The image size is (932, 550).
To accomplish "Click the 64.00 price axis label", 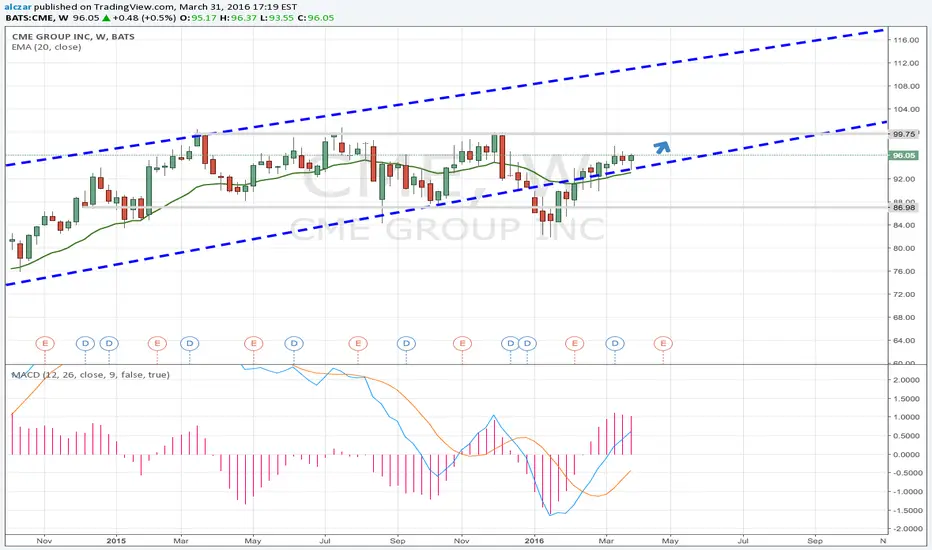I will point(906,341).
